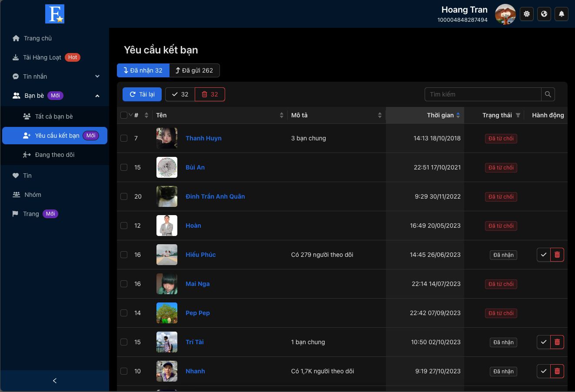
Task: Tick the checkbox for Pep Pep
Action: pyautogui.click(x=124, y=313)
